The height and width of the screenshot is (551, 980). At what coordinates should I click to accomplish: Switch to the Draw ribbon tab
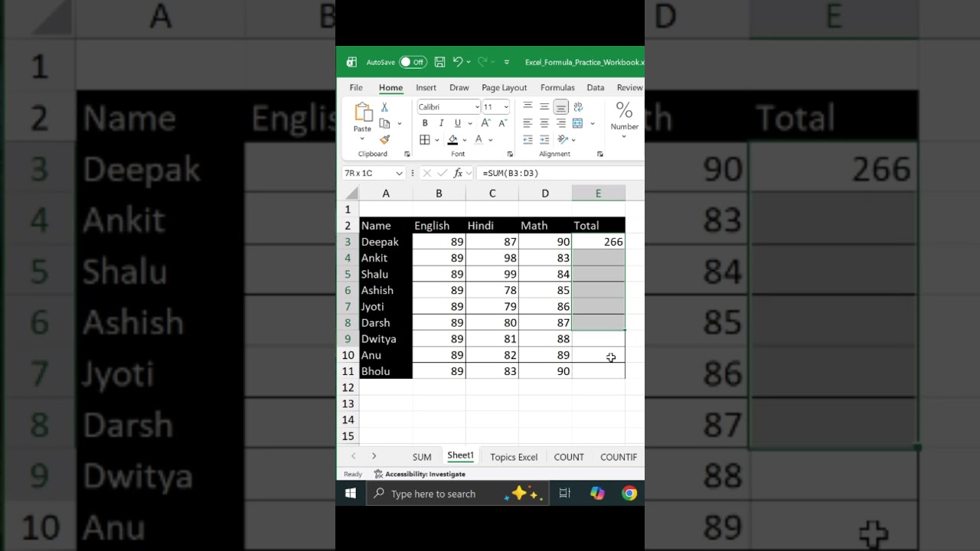click(459, 87)
